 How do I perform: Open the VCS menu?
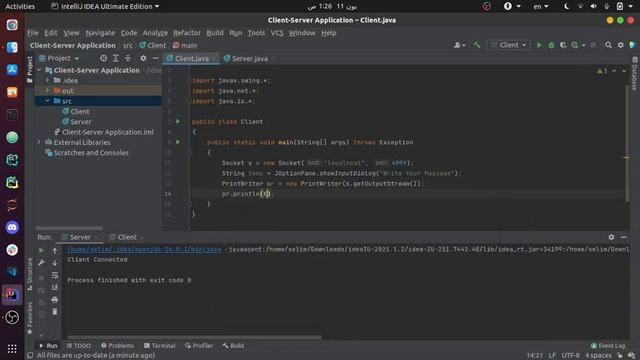(x=277, y=33)
